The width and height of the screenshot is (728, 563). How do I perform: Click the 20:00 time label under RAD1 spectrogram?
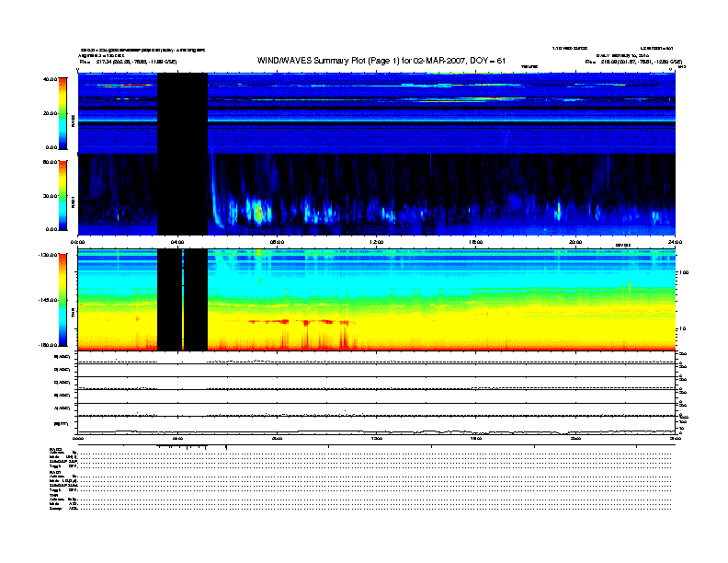575,242
